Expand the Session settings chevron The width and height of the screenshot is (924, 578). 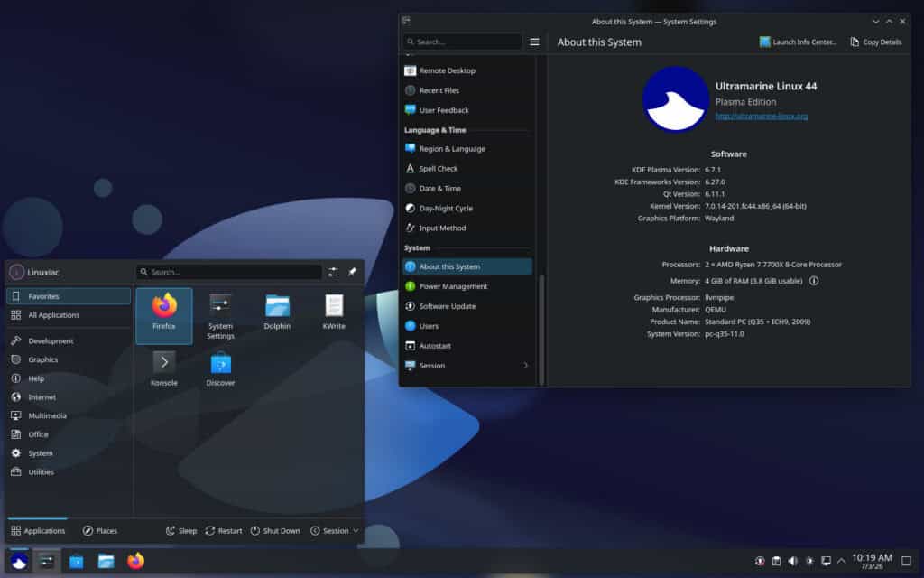tap(526, 366)
